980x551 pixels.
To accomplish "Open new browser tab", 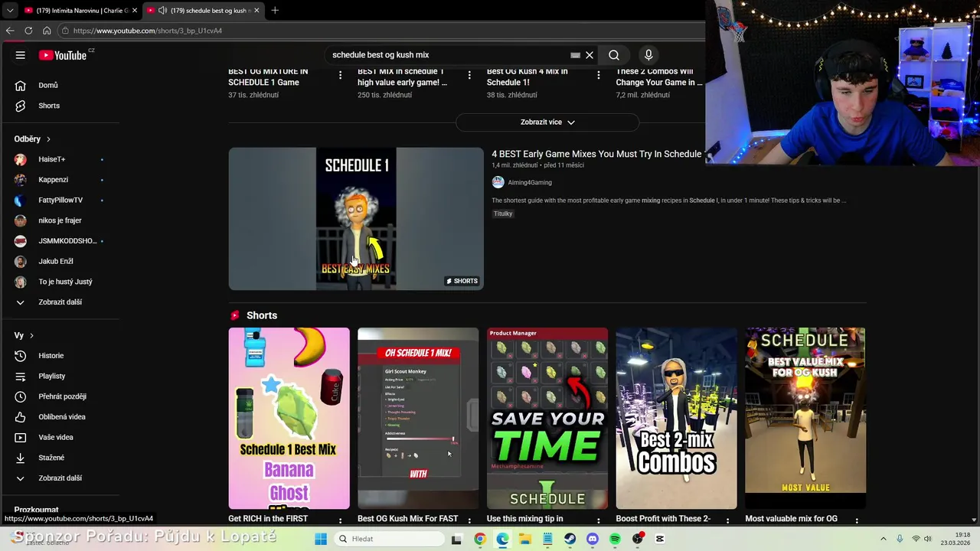I will pyautogui.click(x=275, y=10).
